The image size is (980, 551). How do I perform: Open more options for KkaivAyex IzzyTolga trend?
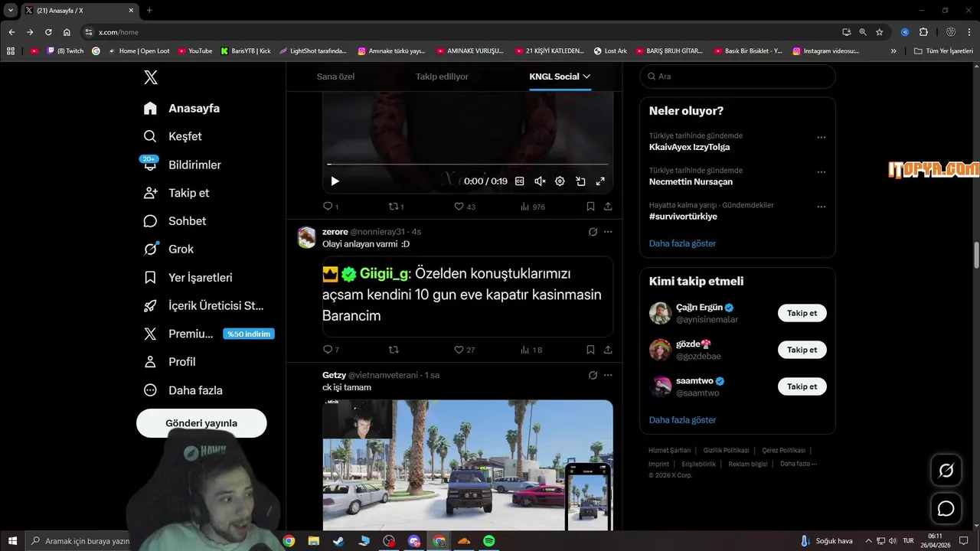[x=821, y=138]
